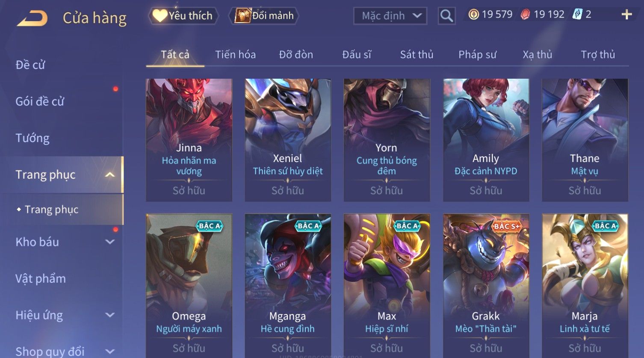Tap the gold coin balance icon
This screenshot has width=644, height=358.
point(473,15)
